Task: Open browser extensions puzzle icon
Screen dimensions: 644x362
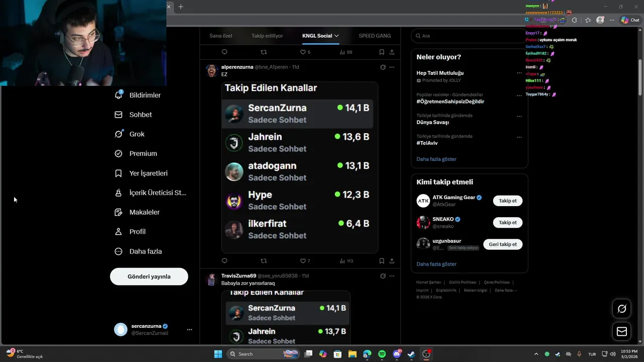Action: (575, 20)
